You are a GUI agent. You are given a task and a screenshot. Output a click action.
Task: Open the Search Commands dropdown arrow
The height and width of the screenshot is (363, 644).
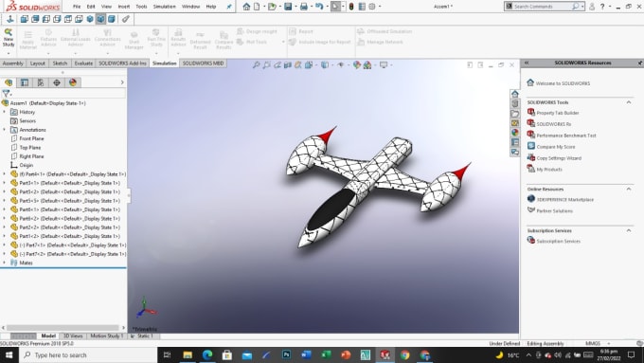pyautogui.click(x=582, y=7)
